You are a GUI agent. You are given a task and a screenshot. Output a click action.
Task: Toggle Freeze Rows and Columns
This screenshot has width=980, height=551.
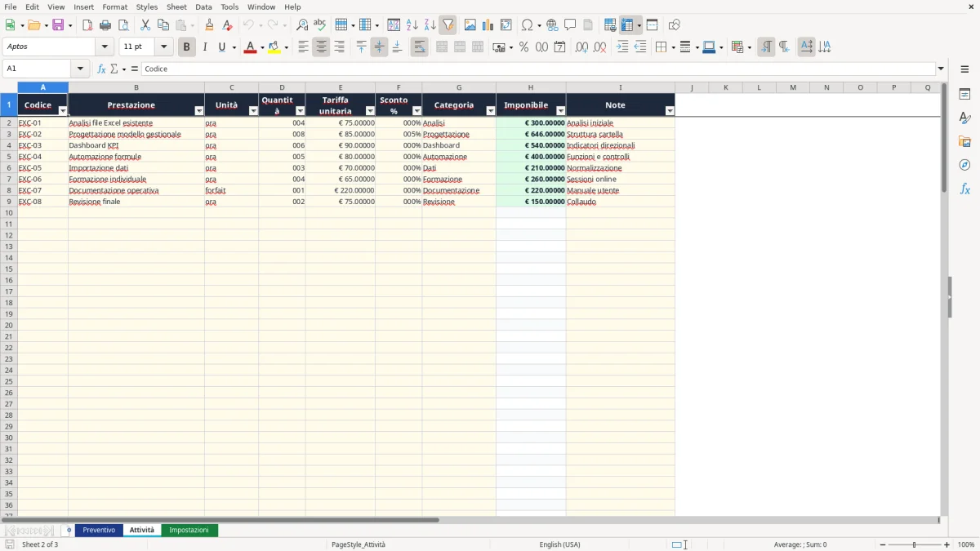[626, 25]
